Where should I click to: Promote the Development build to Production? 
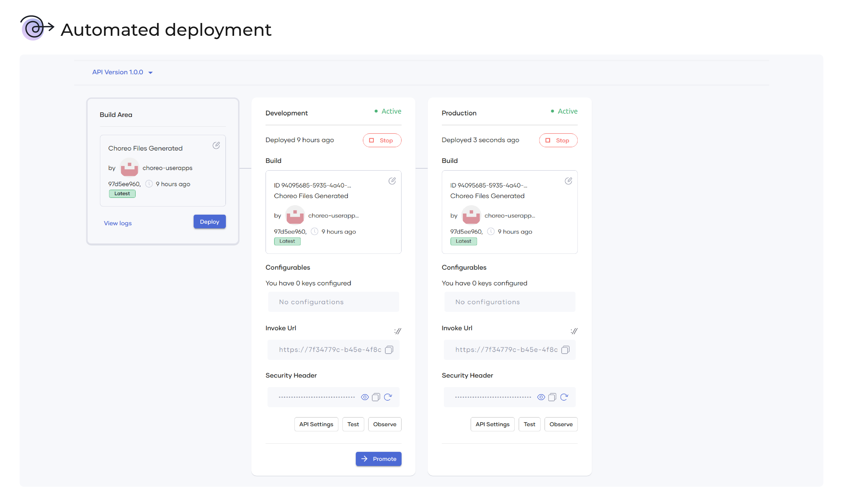pyautogui.click(x=378, y=459)
